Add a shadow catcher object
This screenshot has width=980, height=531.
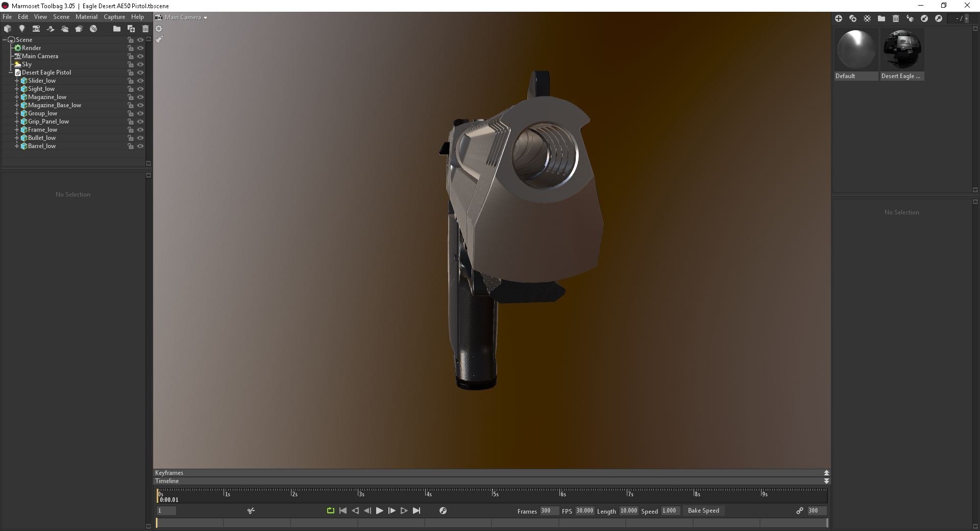click(51, 29)
